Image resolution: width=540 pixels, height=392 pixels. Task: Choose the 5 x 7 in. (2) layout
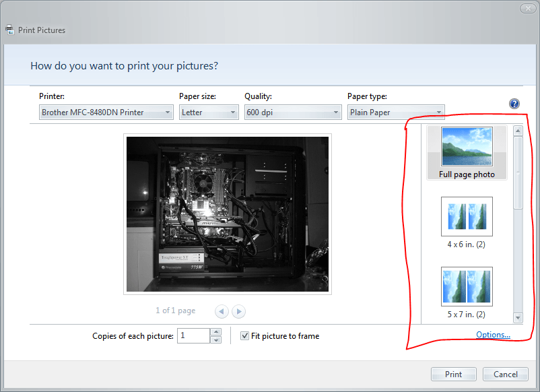(467, 293)
